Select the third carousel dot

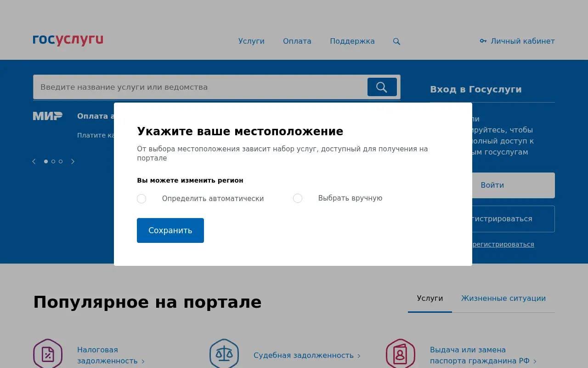pyautogui.click(x=61, y=161)
